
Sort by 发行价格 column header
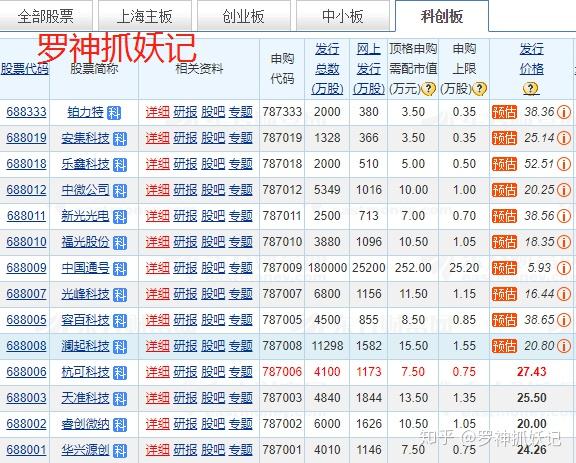pyautogui.click(x=531, y=59)
